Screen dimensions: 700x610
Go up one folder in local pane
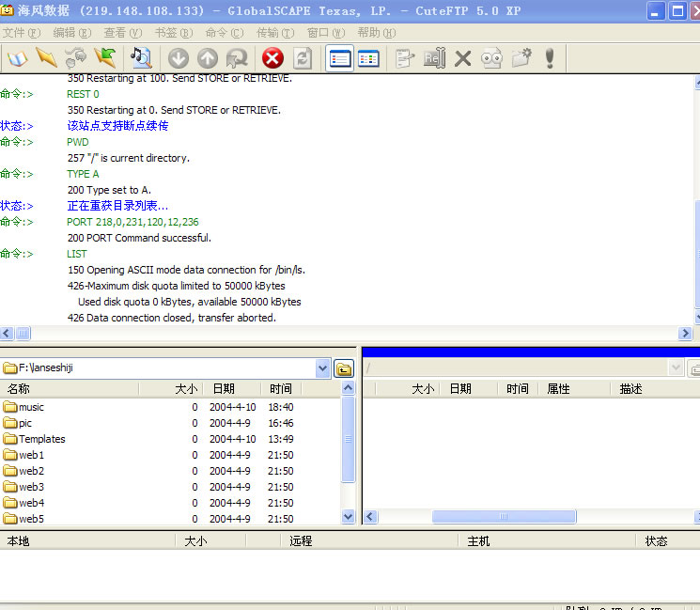click(x=343, y=368)
